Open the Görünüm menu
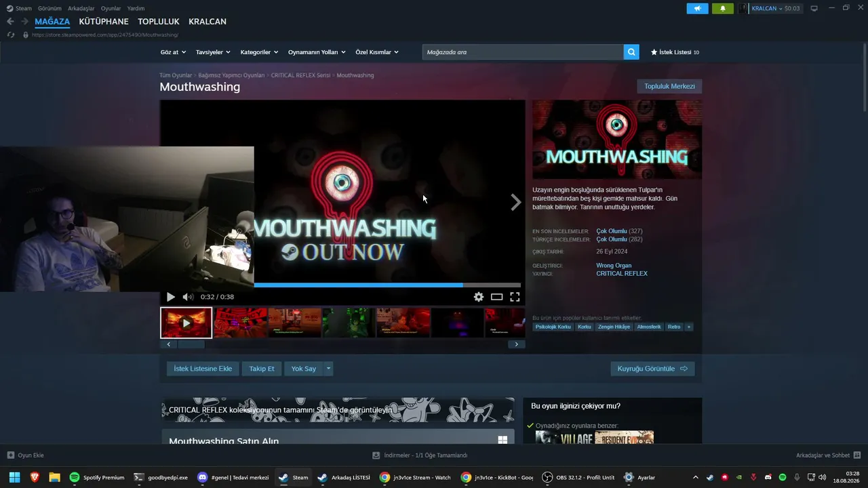 (50, 8)
